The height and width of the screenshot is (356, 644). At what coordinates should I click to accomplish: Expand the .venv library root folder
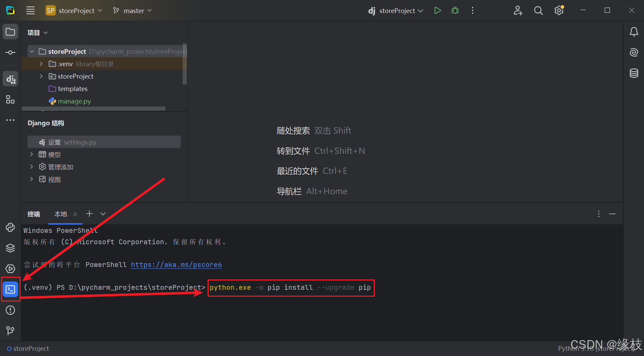(41, 64)
